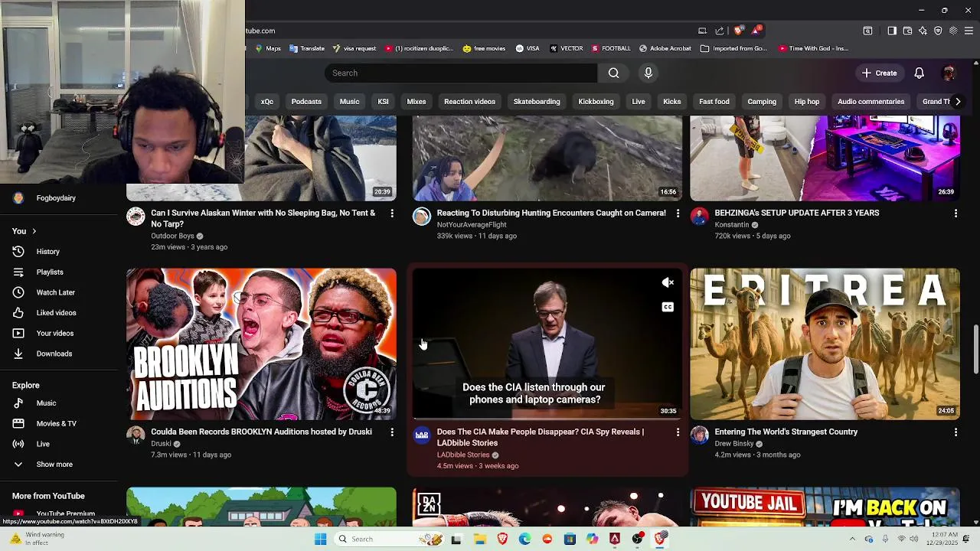Viewport: 980px width, 551px height.
Task: Open Movies & TV under Explore
Action: click(56, 423)
